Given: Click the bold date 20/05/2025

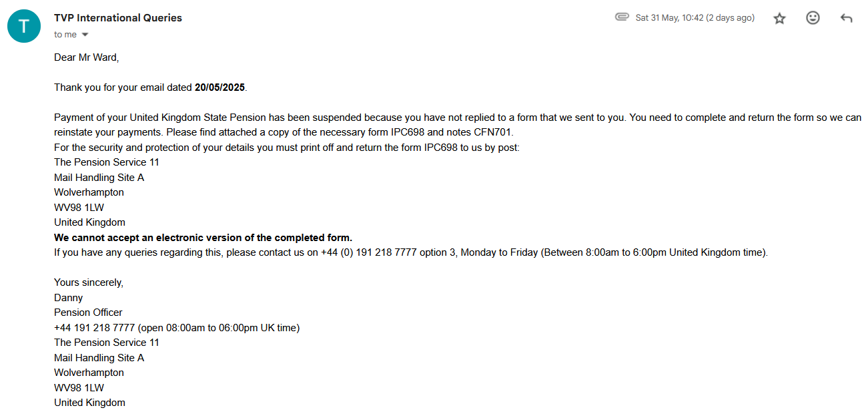Looking at the screenshot, I should pos(220,87).
